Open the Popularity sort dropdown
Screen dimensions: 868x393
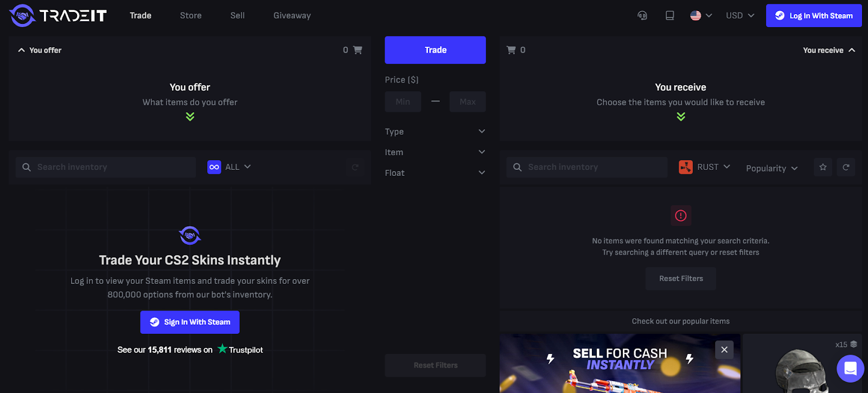click(x=771, y=168)
